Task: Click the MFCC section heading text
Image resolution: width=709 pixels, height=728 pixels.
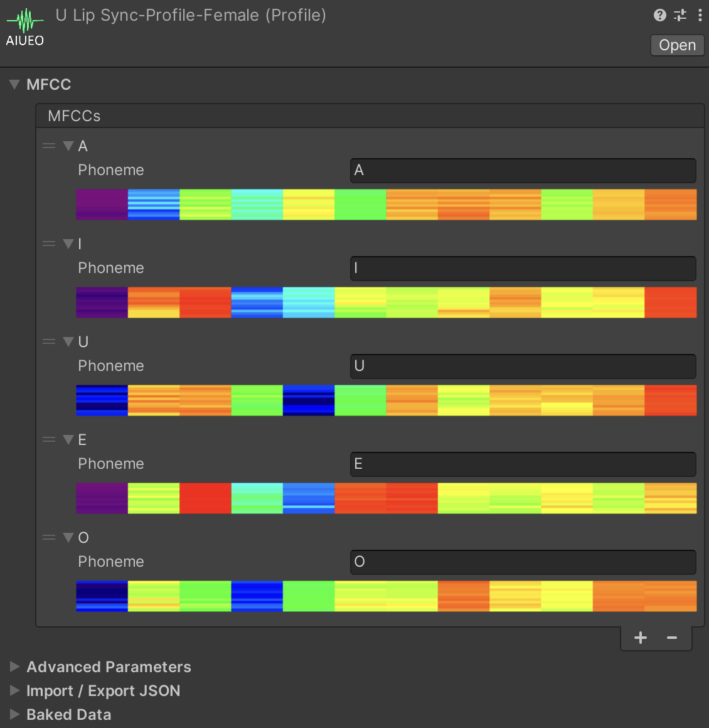Action: pos(49,85)
